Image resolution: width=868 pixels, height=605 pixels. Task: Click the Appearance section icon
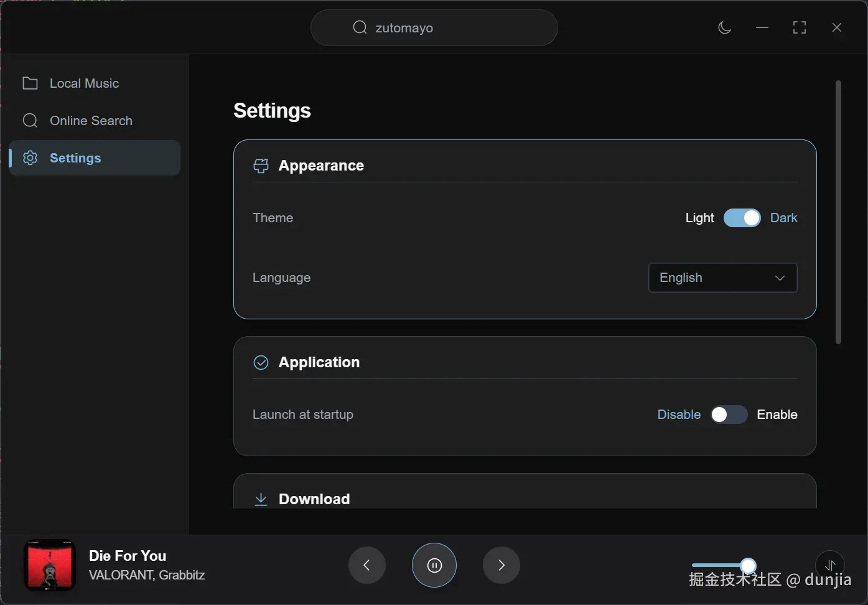pyautogui.click(x=261, y=166)
